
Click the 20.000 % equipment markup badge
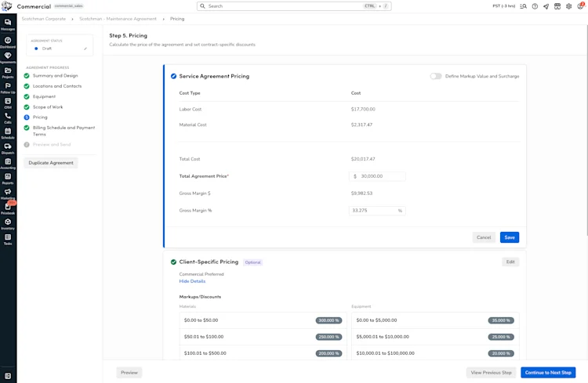point(501,353)
